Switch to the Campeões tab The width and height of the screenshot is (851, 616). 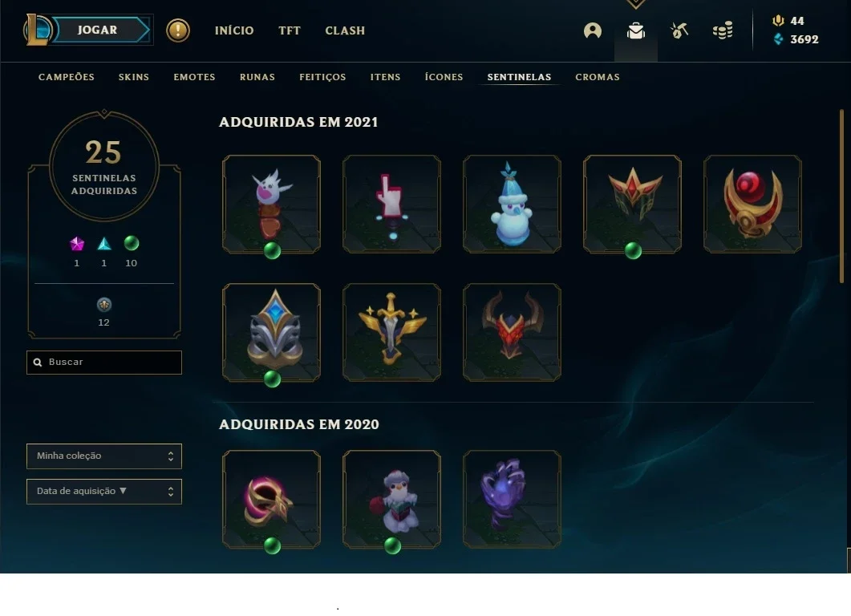point(67,77)
